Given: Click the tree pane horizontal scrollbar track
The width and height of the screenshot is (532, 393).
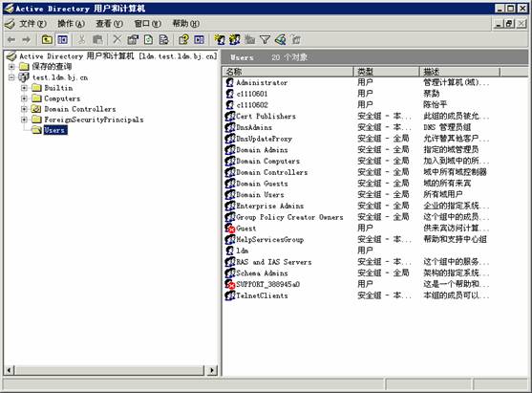Looking at the screenshot, I should tap(109, 370).
